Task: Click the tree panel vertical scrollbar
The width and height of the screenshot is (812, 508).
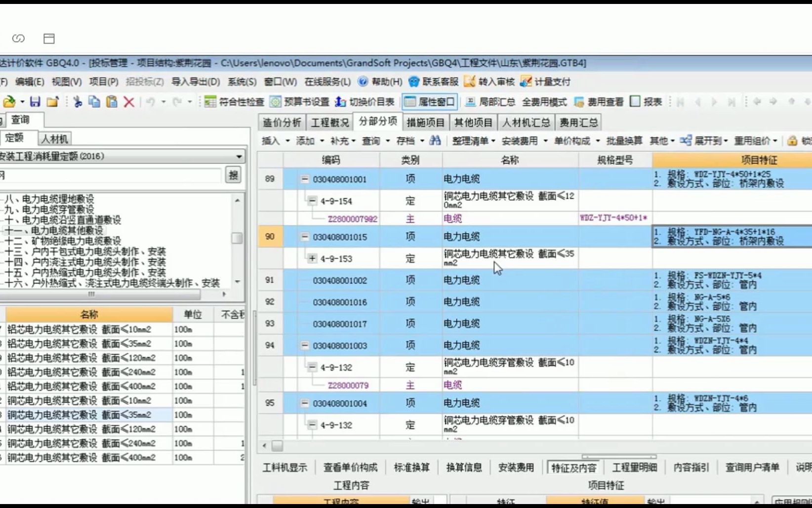Action: coord(238,238)
